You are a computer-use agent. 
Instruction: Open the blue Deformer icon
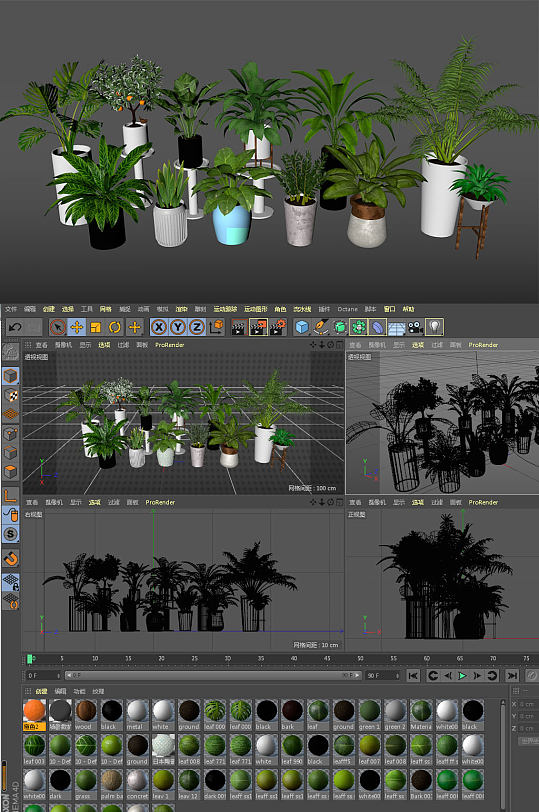pos(377,327)
